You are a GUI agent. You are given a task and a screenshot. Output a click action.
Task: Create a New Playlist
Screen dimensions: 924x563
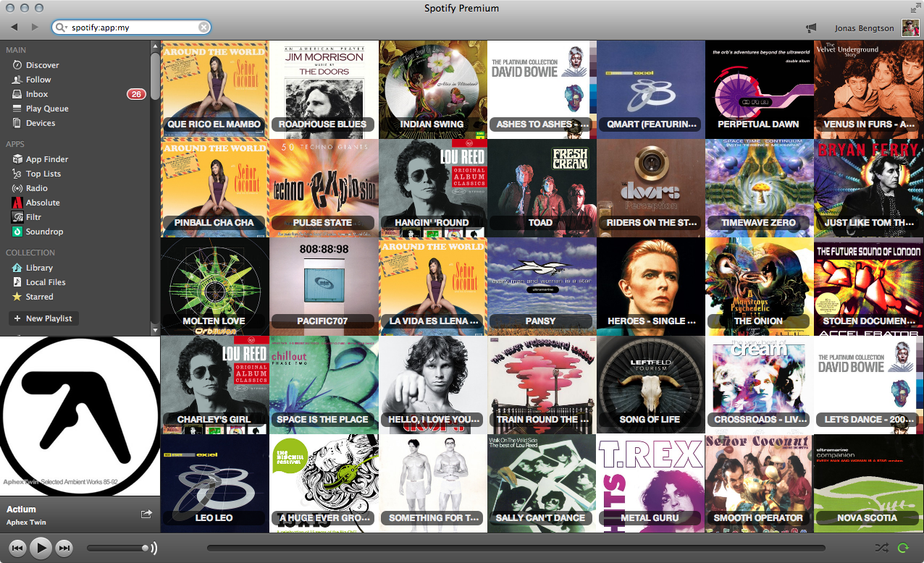(x=43, y=318)
